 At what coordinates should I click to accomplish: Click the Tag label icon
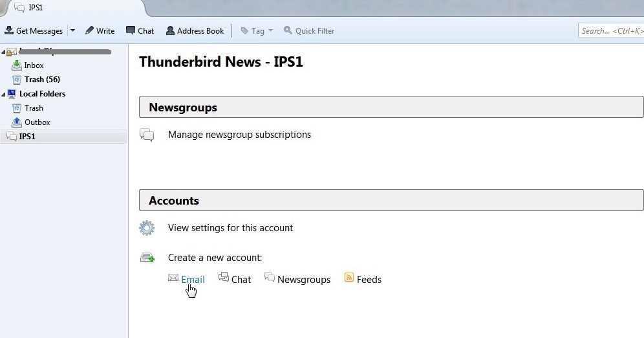[x=244, y=31]
